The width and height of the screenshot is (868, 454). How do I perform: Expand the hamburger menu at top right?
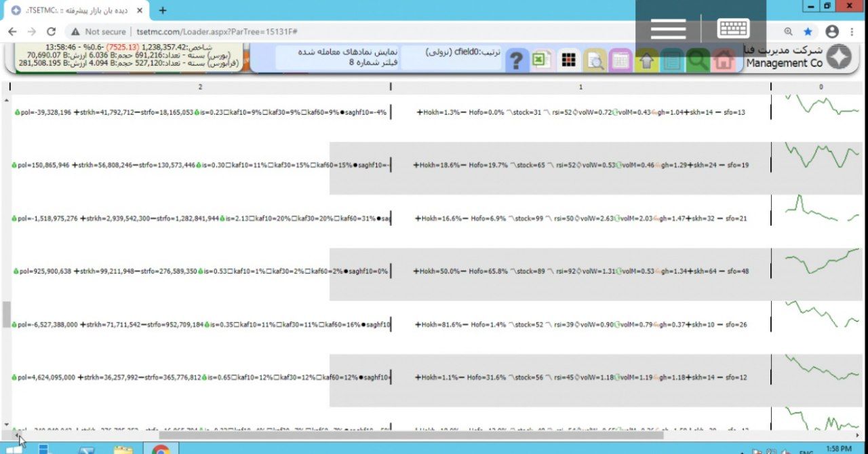click(667, 27)
